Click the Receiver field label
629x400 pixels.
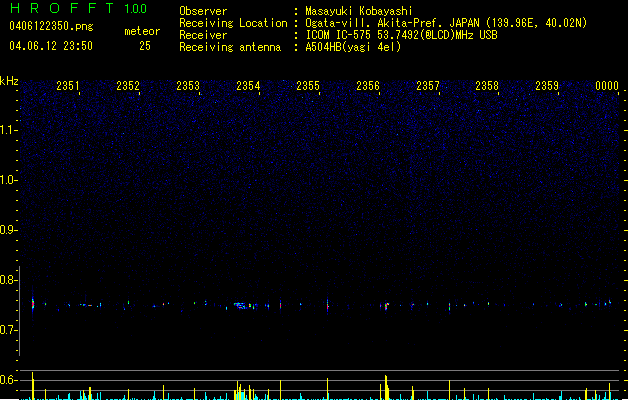pos(203,35)
